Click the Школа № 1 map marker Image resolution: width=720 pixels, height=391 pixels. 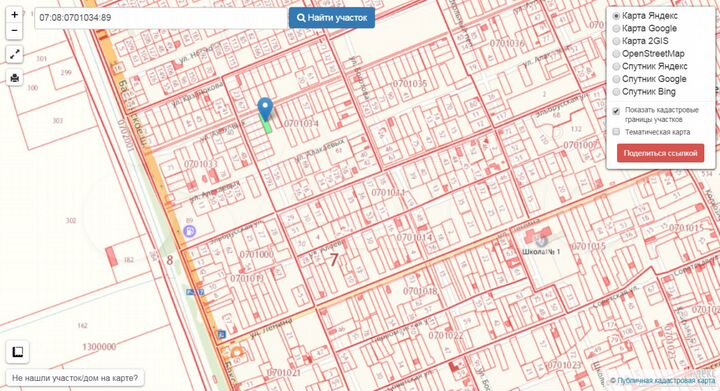click(542, 240)
